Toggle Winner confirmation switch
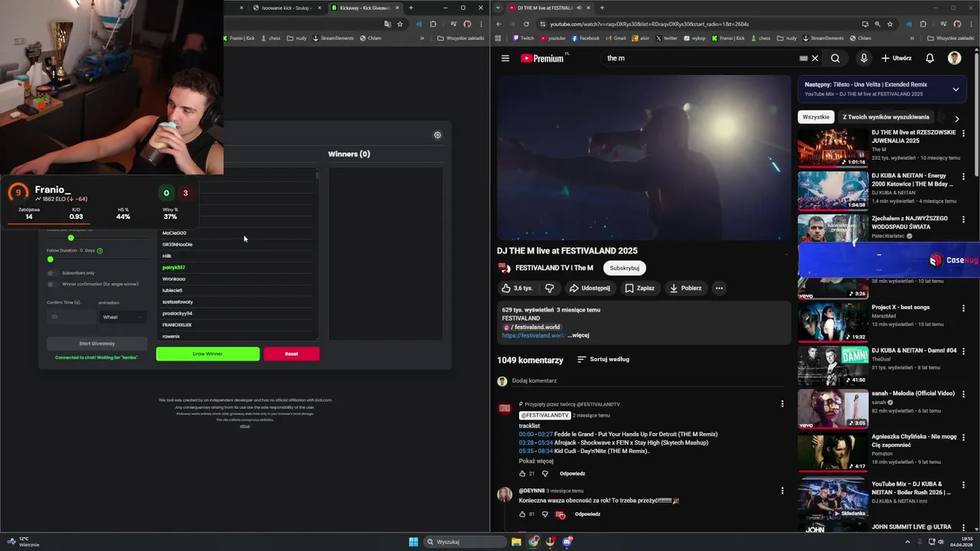 pyautogui.click(x=51, y=284)
